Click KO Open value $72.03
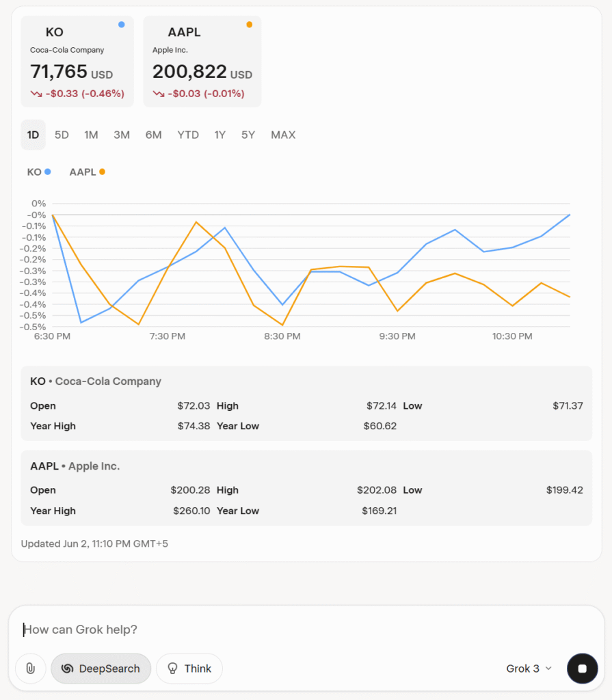The width and height of the screenshot is (612, 700). (194, 406)
